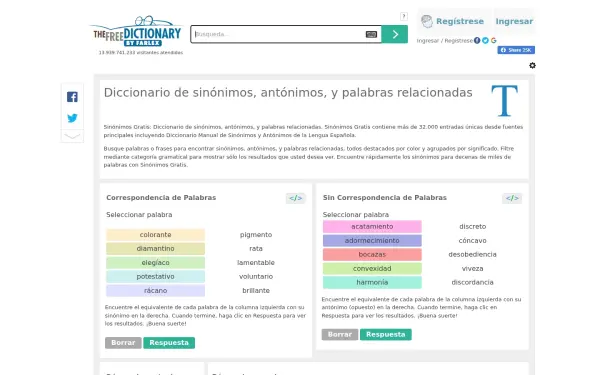This screenshot has width=600, height=375.
Task: Choose the synonym brillante
Action: 256,290
